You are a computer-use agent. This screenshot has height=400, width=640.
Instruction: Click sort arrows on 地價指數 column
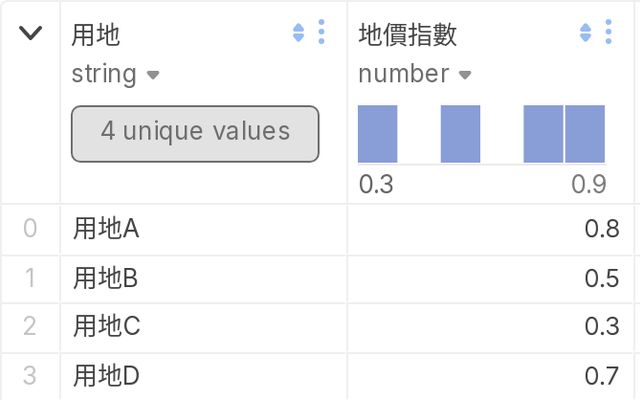[x=586, y=33]
